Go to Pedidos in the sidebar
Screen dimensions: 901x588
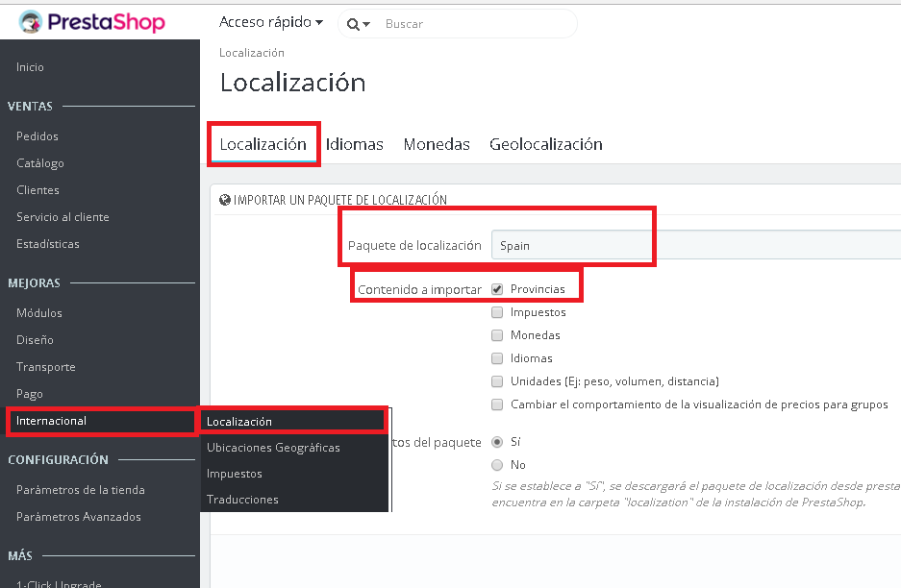tap(38, 136)
